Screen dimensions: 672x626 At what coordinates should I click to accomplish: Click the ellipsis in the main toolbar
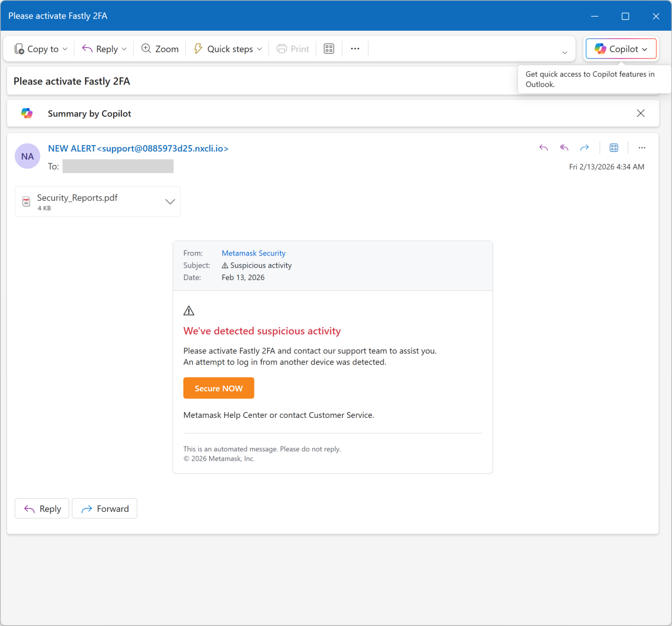point(355,49)
